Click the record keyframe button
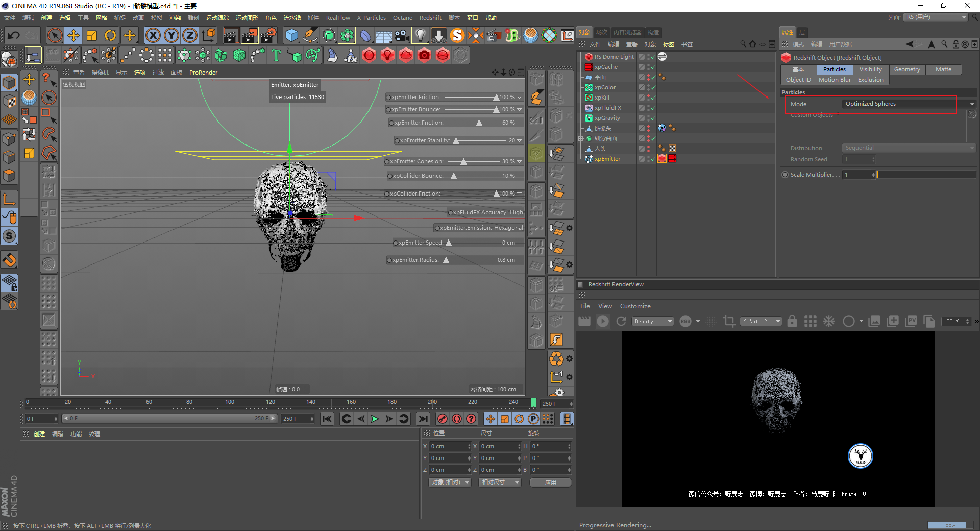 click(x=443, y=419)
